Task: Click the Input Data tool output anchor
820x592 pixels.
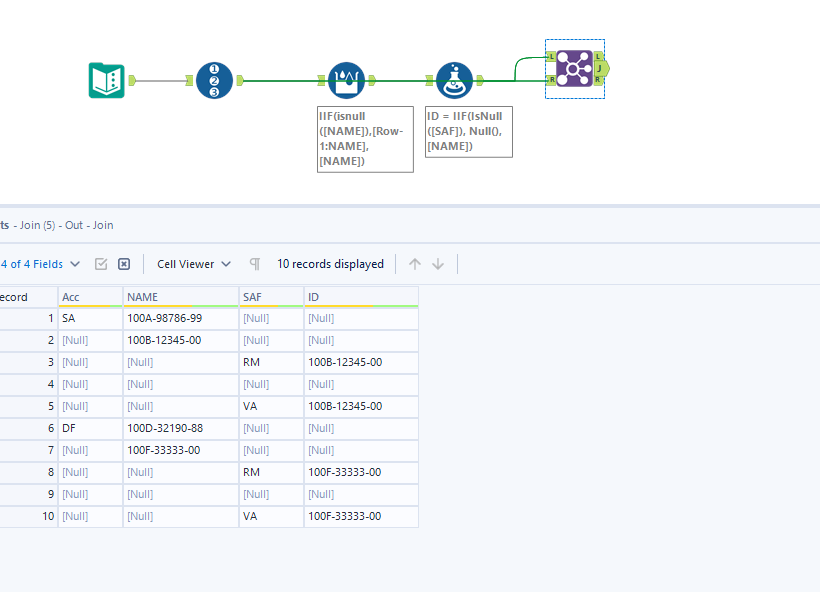Action: coord(132,80)
